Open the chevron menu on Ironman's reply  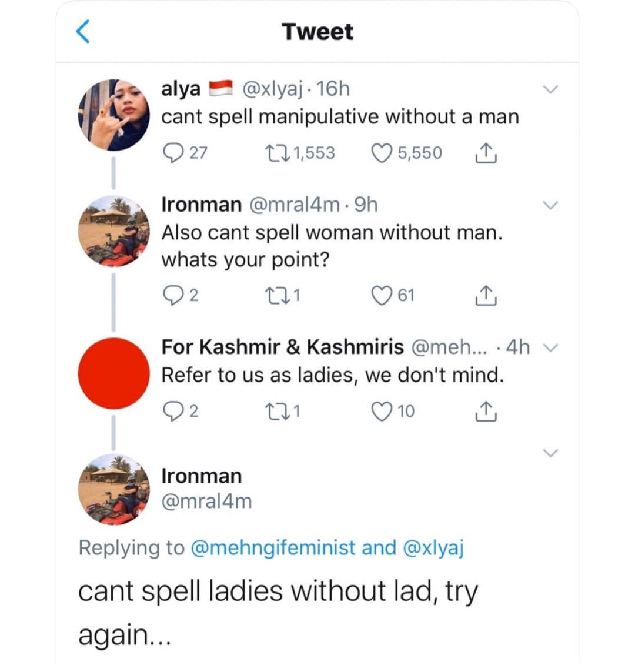click(x=551, y=205)
